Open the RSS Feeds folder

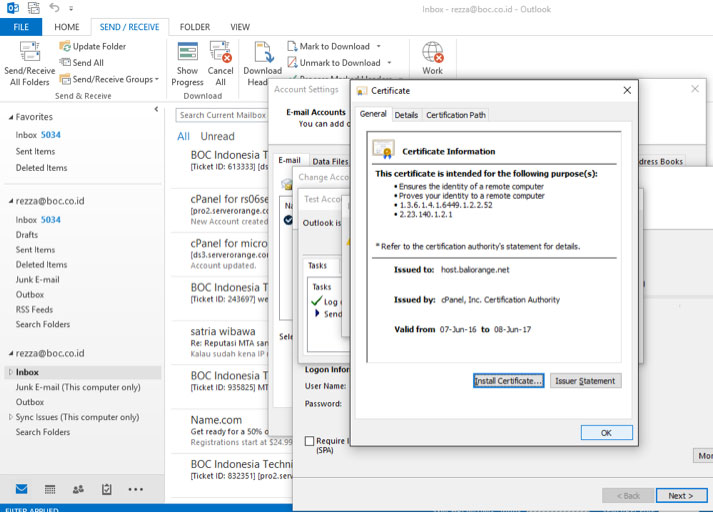tap(34, 309)
